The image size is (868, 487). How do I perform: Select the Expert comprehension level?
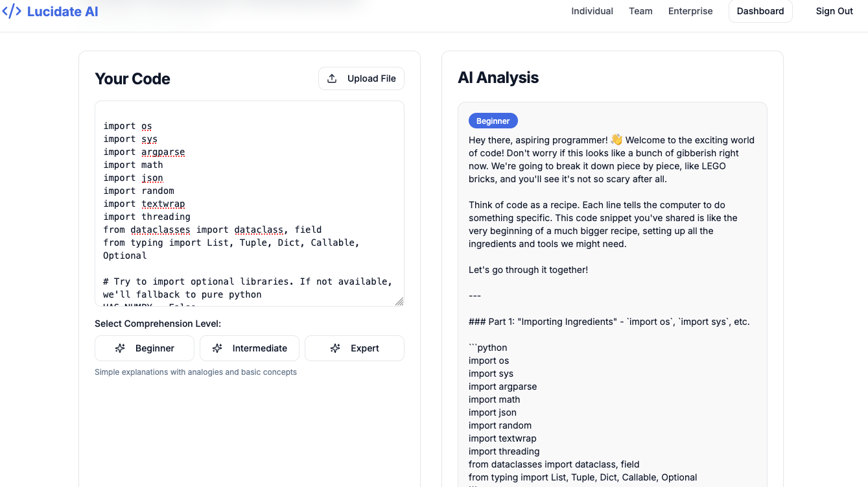(x=355, y=348)
